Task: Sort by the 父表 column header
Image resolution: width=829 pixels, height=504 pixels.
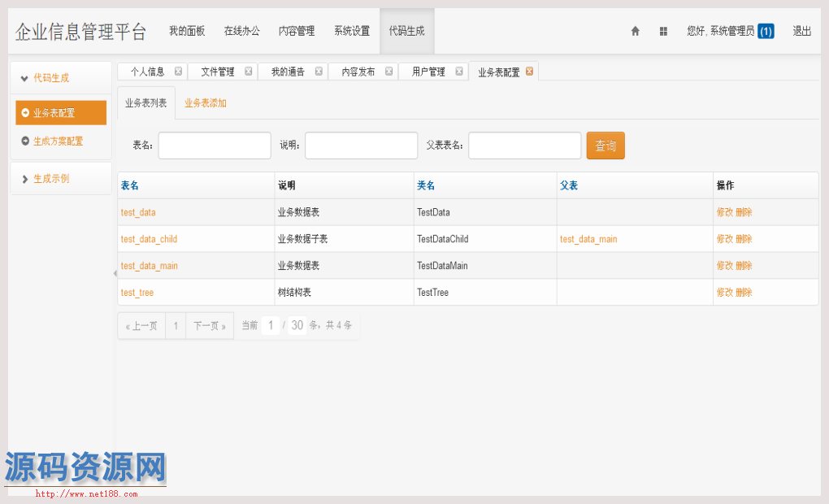Action: (569, 185)
